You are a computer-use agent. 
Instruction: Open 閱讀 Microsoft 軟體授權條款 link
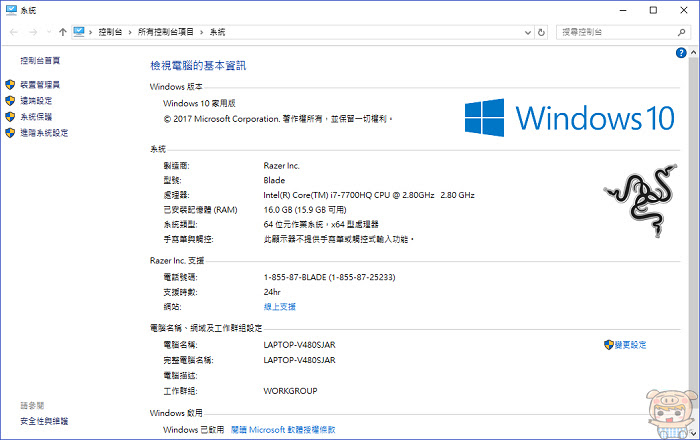[x=283, y=430]
